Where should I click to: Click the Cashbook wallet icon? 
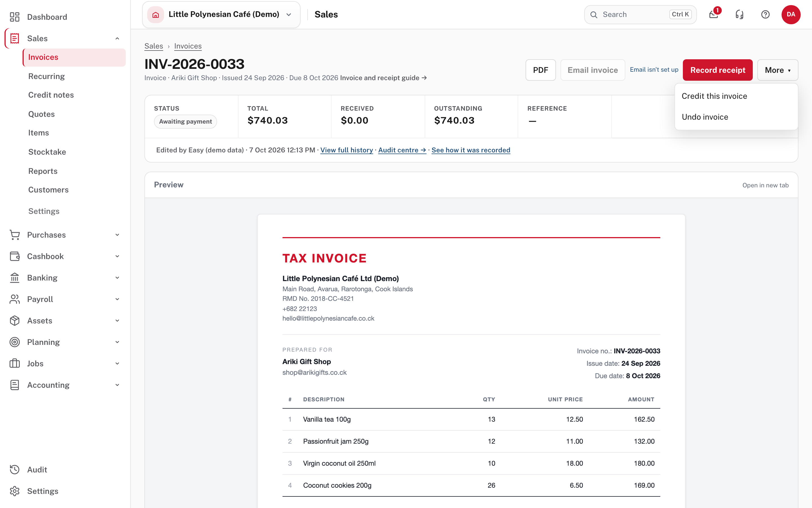point(14,256)
